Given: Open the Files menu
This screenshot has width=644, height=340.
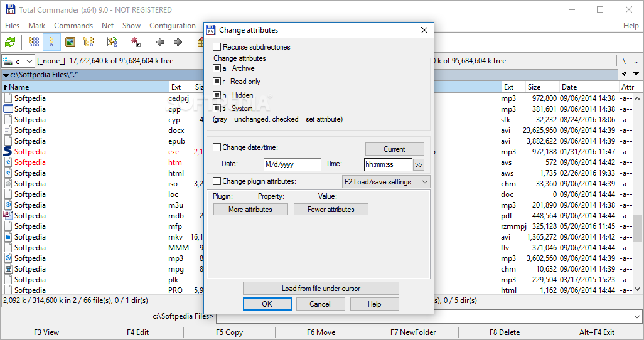Looking at the screenshot, I should (13, 26).
